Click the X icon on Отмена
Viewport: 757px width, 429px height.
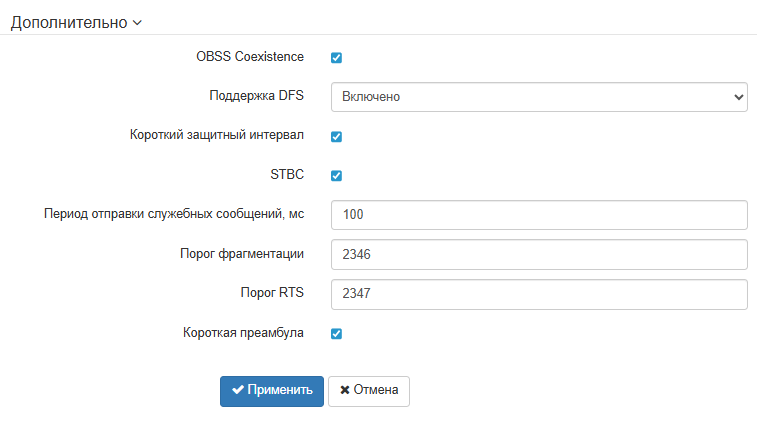[x=345, y=390]
